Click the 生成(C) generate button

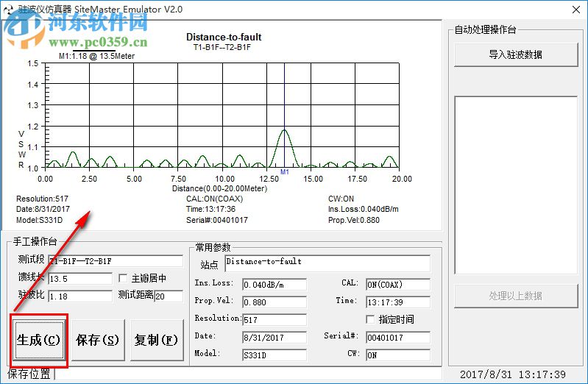[38, 340]
